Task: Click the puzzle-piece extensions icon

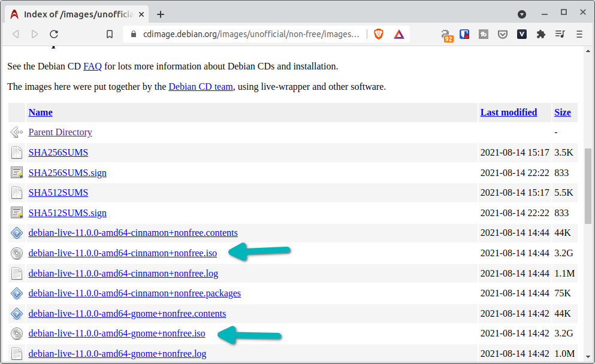Action: (x=541, y=34)
